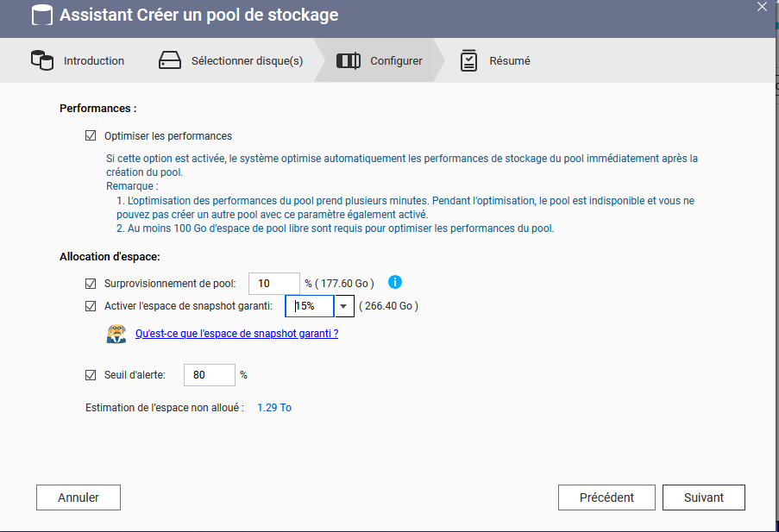This screenshot has width=779, height=532.
Task: Toggle Optimiser les performances checkbox
Action: pyautogui.click(x=91, y=135)
